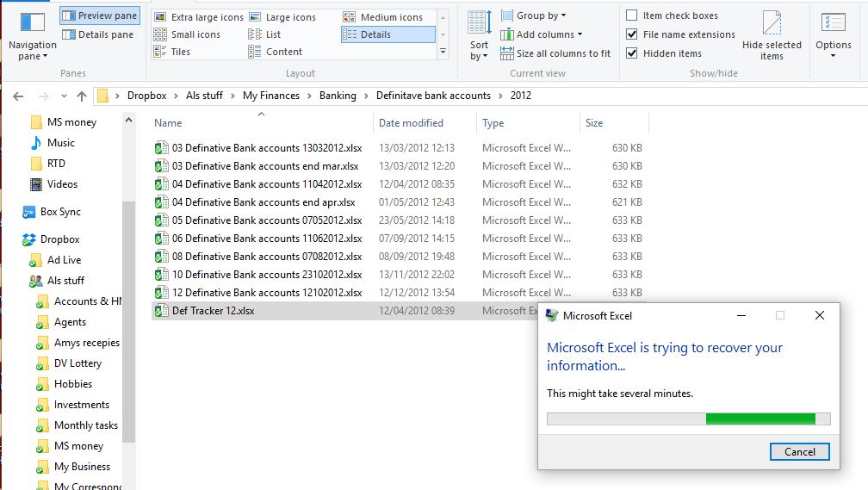Select 04 Definative Bank accounts end apr.xlsx
868x490 pixels.
(263, 202)
